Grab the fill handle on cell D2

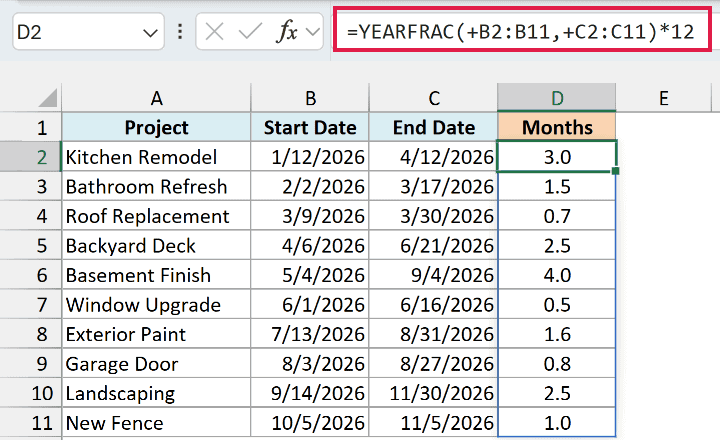[616, 171]
